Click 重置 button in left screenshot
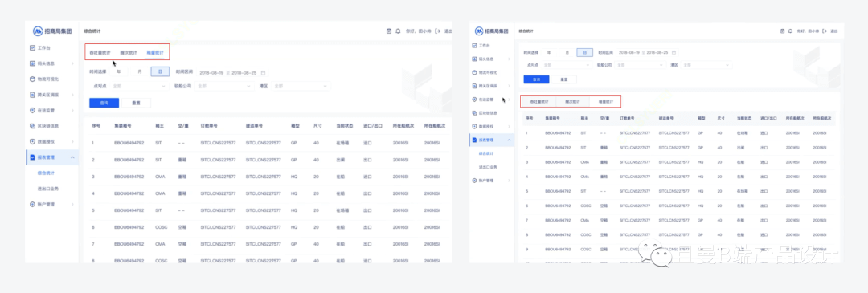 [x=136, y=103]
